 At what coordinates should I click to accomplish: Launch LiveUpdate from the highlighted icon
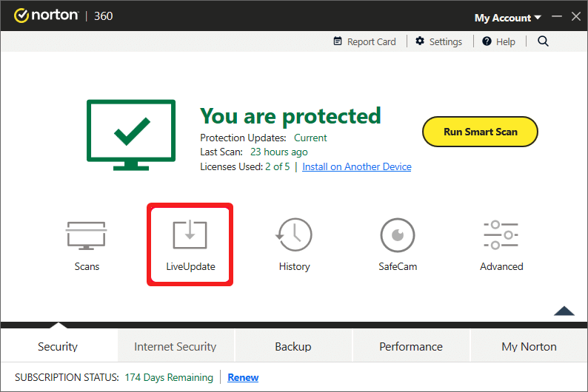pyautogui.click(x=190, y=234)
